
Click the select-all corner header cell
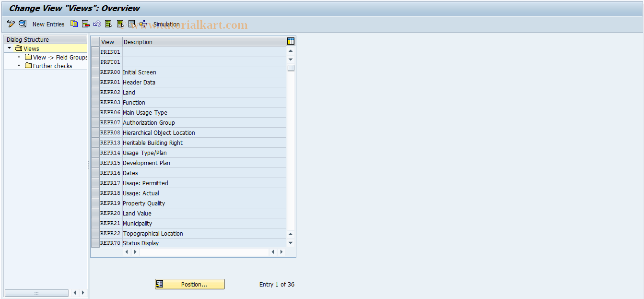point(95,42)
